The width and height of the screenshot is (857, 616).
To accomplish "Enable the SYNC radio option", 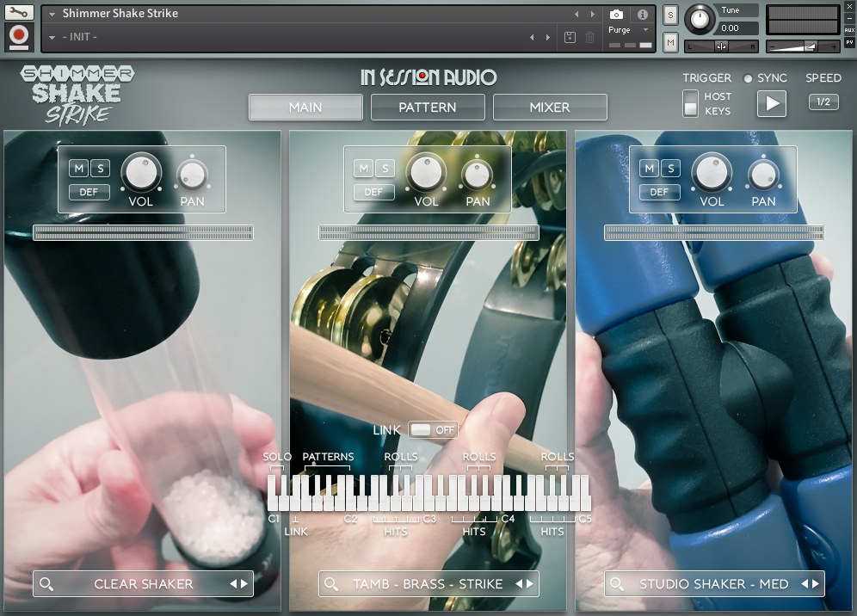I will [748, 78].
